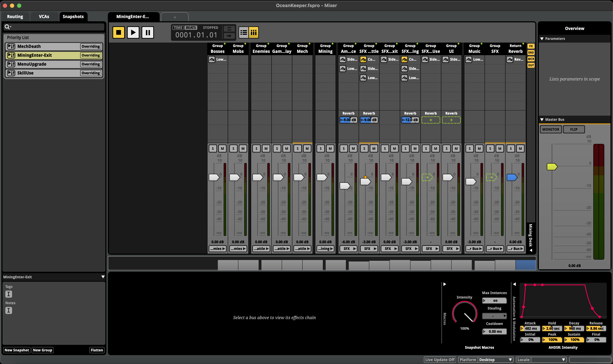Start playback with the Play button

(133, 32)
